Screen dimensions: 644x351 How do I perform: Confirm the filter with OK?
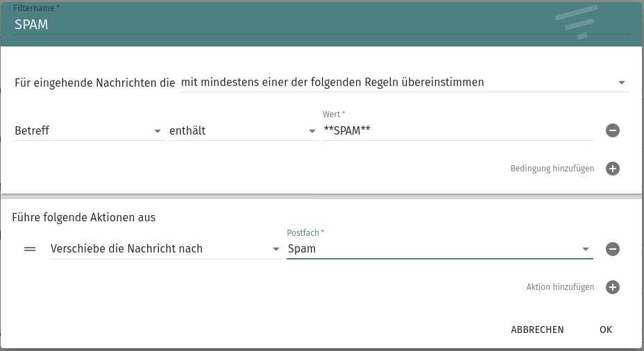pos(606,329)
